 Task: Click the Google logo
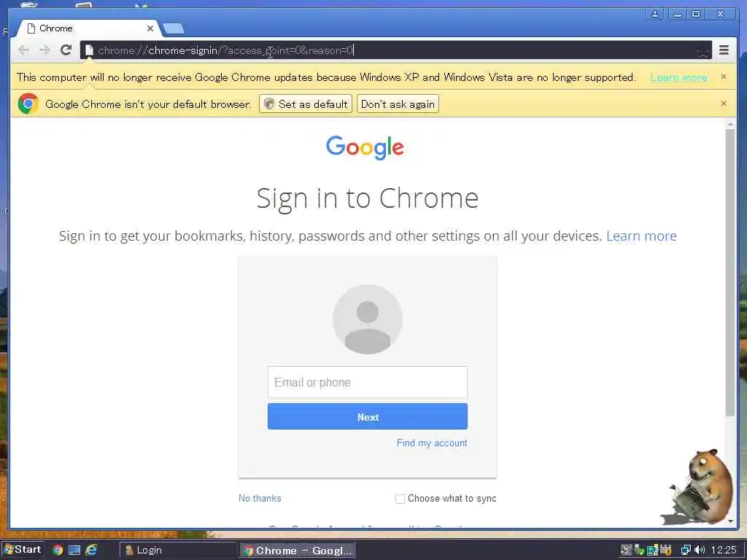[x=365, y=147]
